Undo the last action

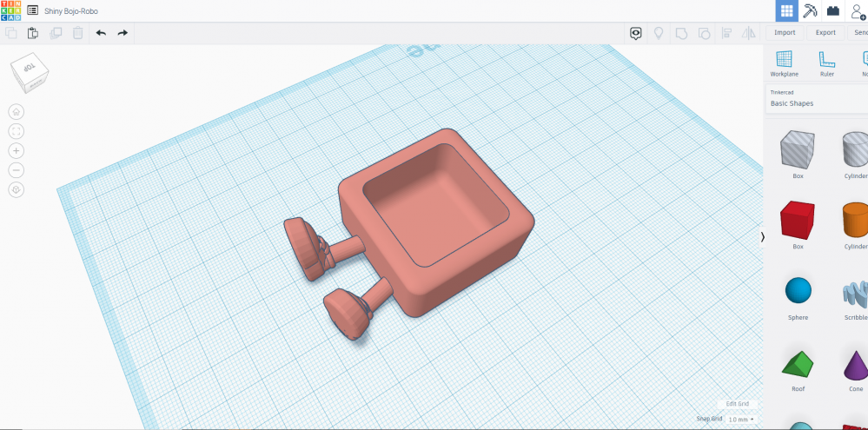101,33
